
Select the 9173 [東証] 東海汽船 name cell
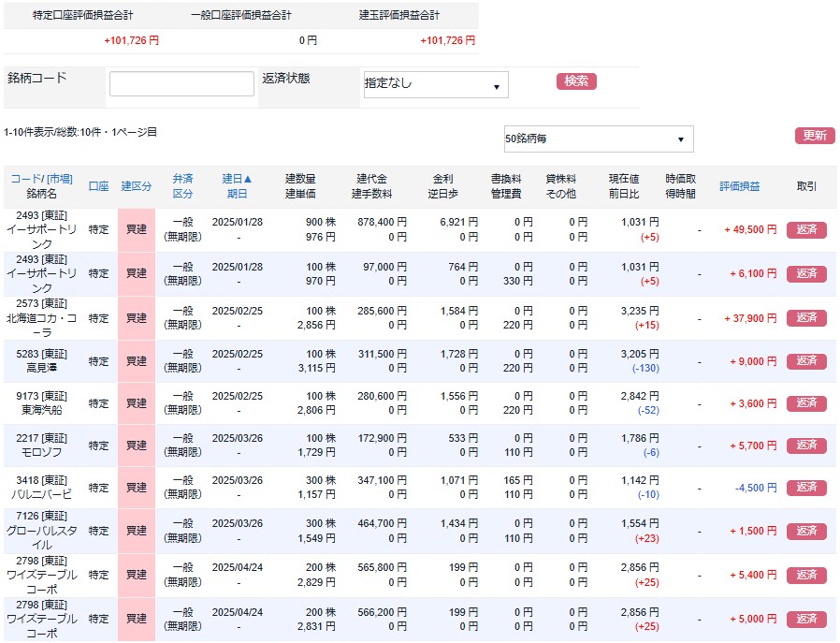coord(42,403)
